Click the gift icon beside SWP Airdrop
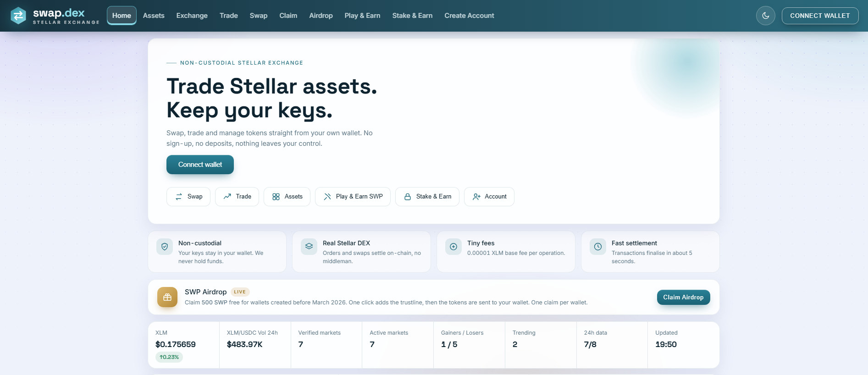 [167, 297]
